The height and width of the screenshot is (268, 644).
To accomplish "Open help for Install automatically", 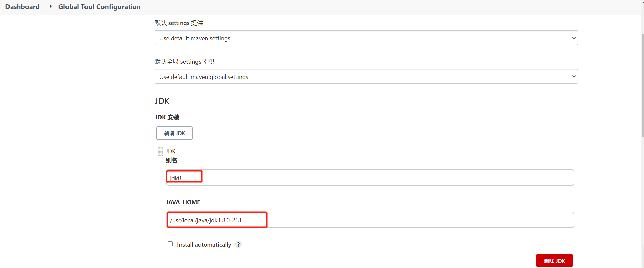I will tap(238, 244).
